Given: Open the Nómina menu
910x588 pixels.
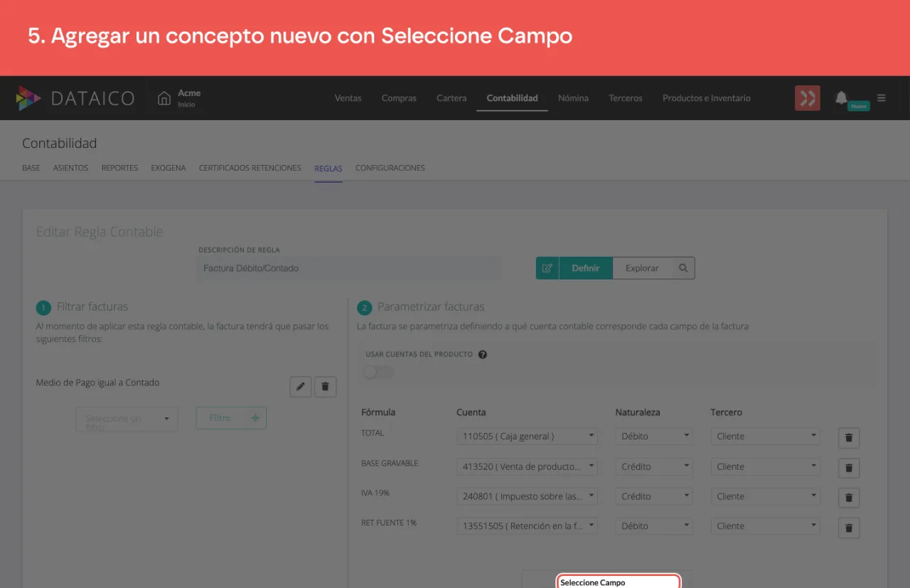Looking at the screenshot, I should [x=573, y=98].
